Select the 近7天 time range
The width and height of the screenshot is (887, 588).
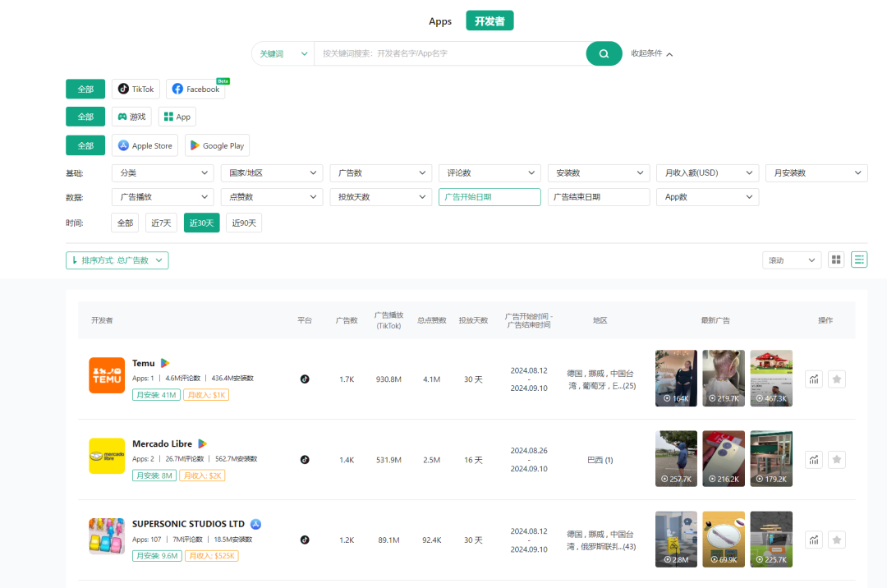(x=161, y=223)
